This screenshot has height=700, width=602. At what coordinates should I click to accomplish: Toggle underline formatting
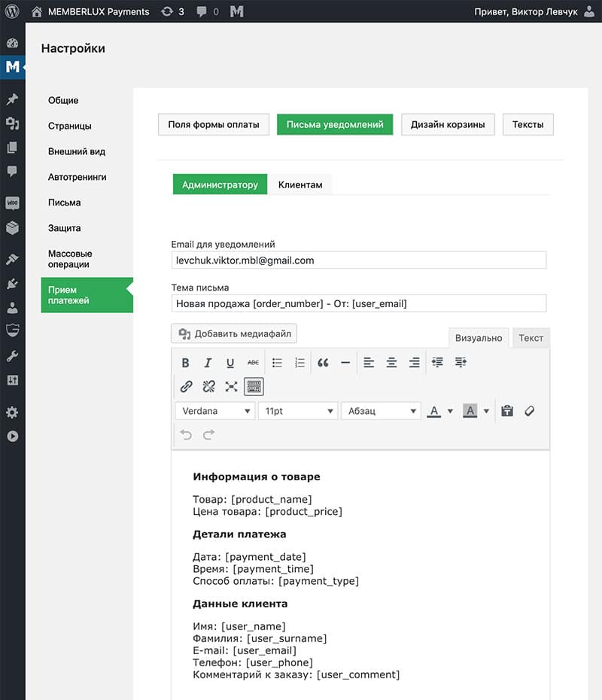click(230, 363)
